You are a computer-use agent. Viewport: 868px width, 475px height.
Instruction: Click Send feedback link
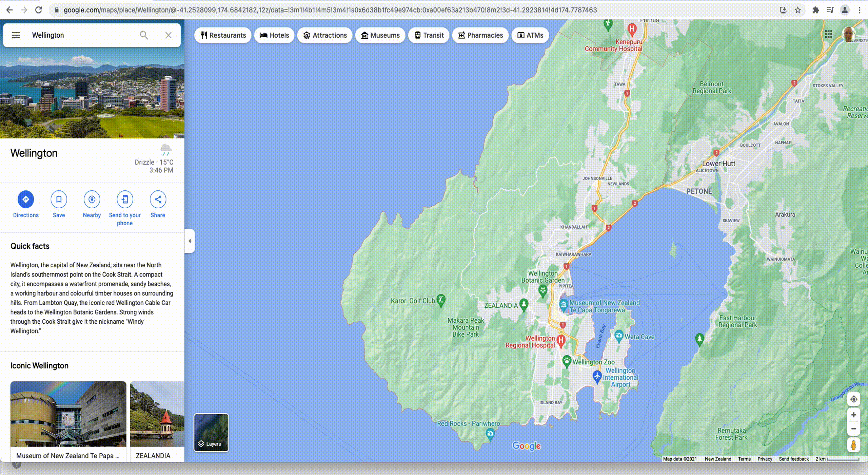[x=793, y=459]
